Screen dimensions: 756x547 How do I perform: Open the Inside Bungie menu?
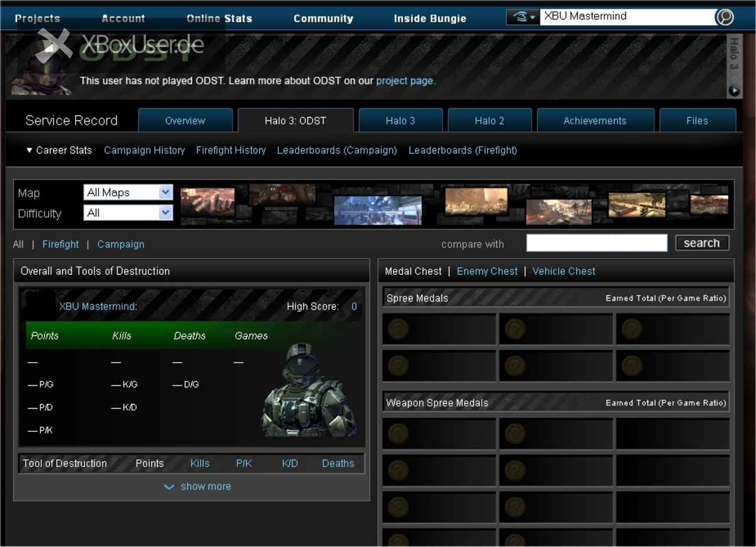coord(430,18)
